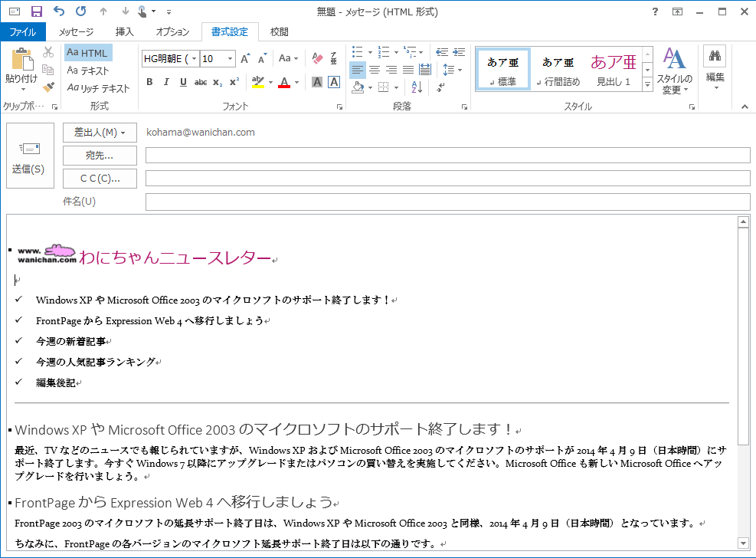Switch to the オプション tab
Screen dimensions: 756x558
click(172, 32)
